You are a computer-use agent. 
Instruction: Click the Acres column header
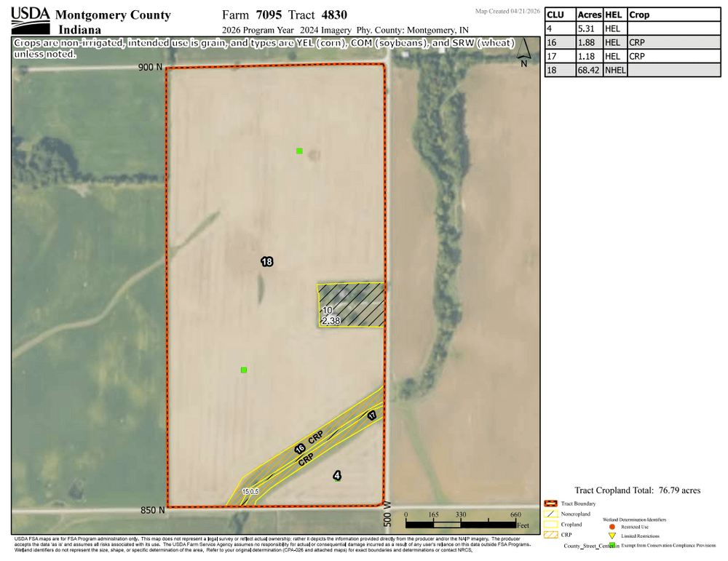coord(589,15)
